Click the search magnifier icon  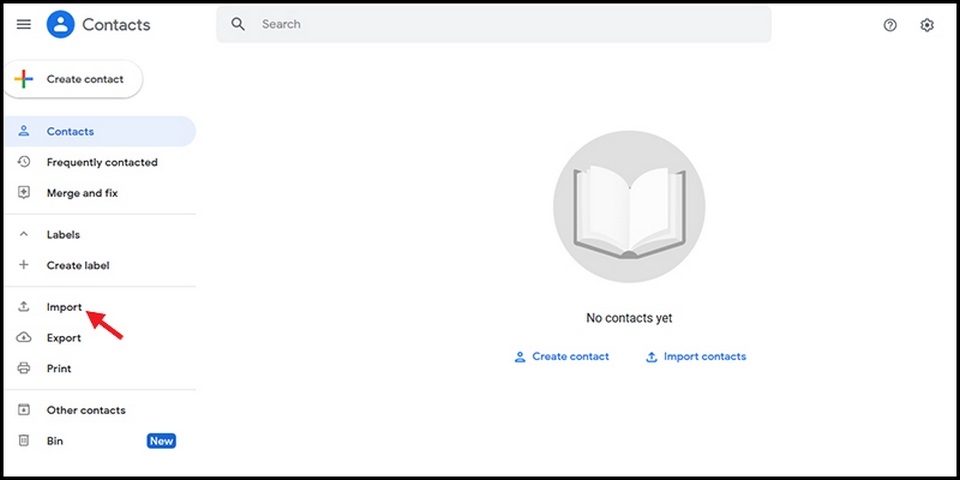[238, 24]
